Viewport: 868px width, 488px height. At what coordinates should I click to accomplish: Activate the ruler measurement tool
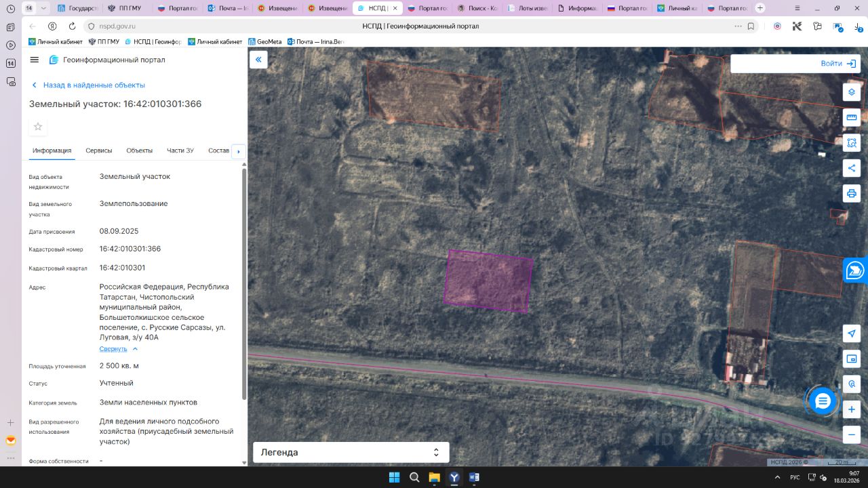852,117
